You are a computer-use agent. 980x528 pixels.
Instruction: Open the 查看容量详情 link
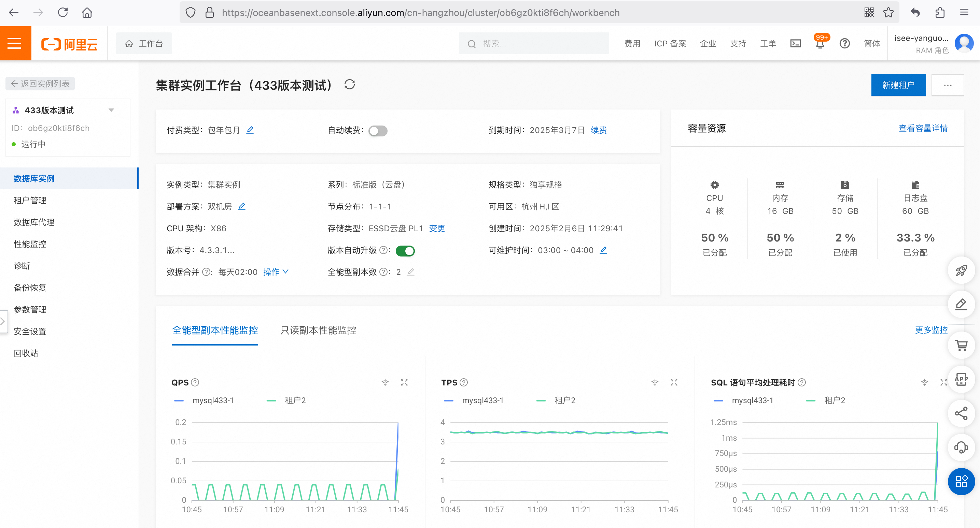(x=923, y=129)
